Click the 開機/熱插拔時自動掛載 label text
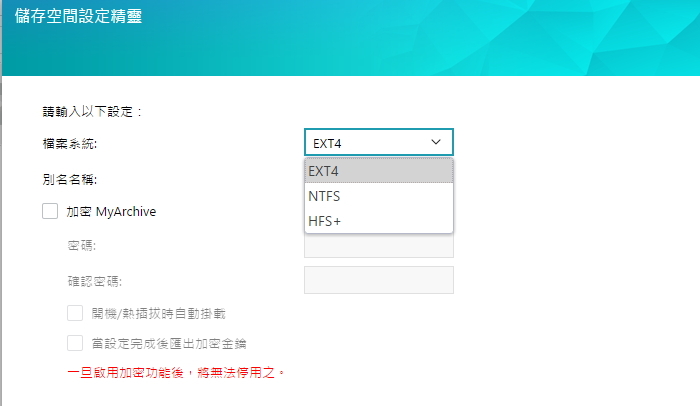Viewport: 700px width, 406px height. pos(158,313)
